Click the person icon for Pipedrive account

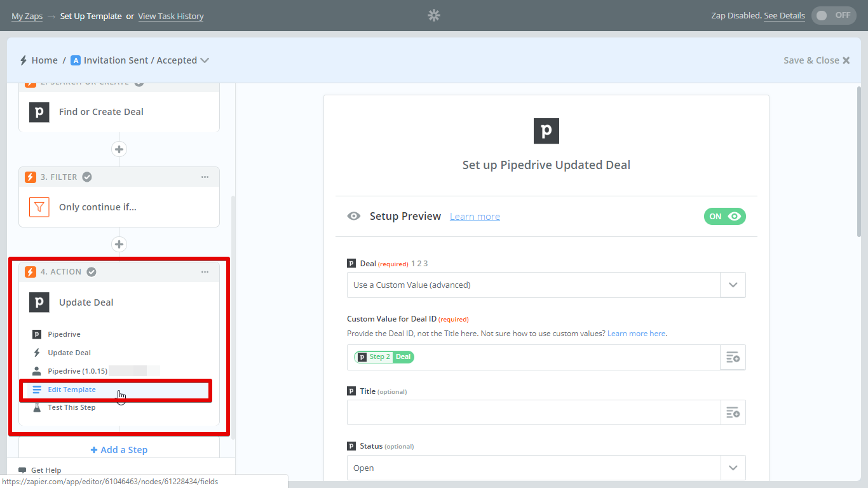[37, 371]
